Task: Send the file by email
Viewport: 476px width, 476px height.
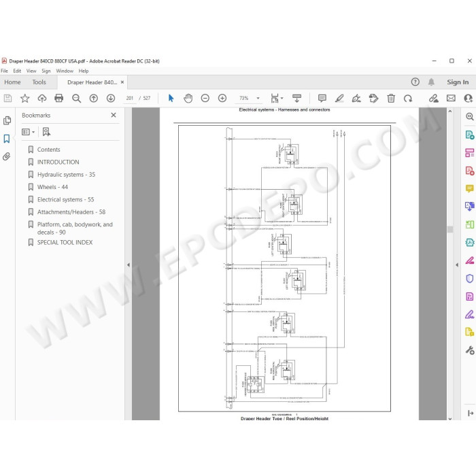Action: (x=451, y=98)
